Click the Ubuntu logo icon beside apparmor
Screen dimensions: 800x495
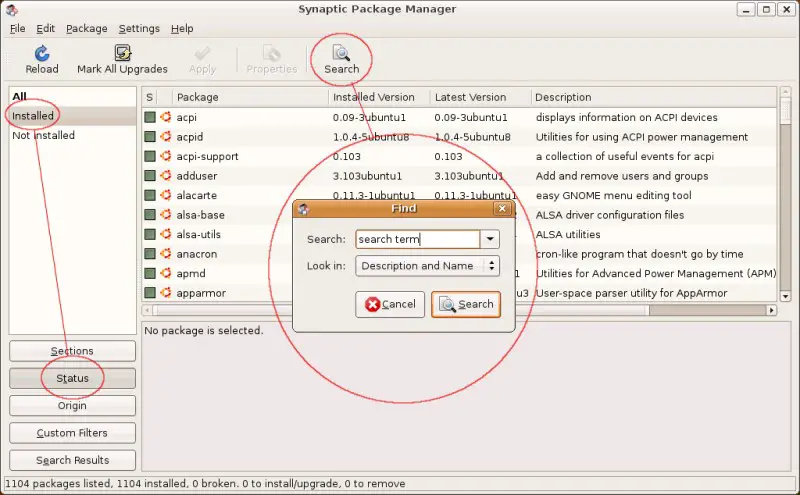(165, 293)
